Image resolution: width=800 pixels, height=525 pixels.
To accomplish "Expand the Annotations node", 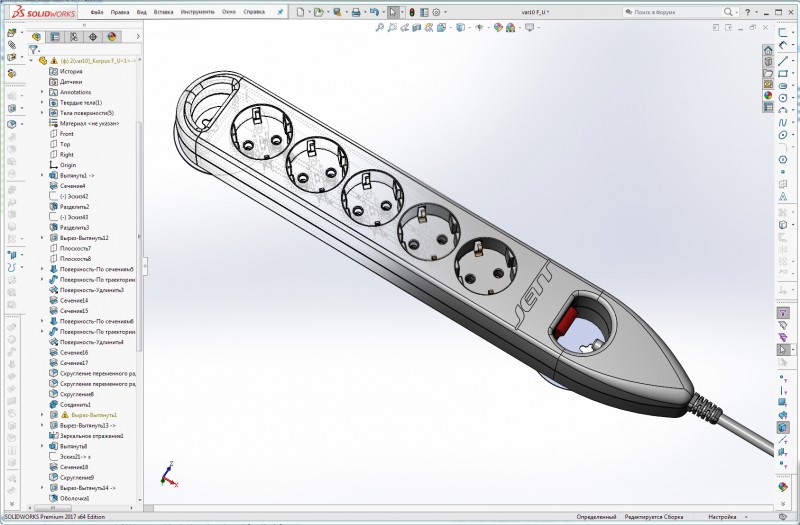I will [x=42, y=92].
